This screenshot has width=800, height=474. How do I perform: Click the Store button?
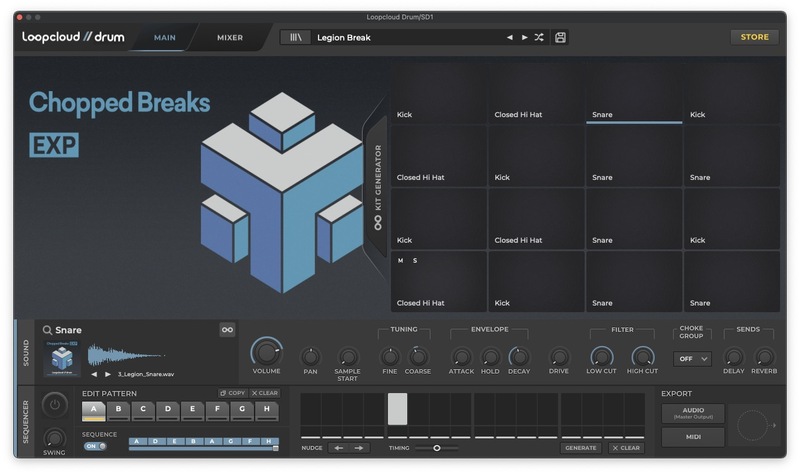pyautogui.click(x=754, y=37)
